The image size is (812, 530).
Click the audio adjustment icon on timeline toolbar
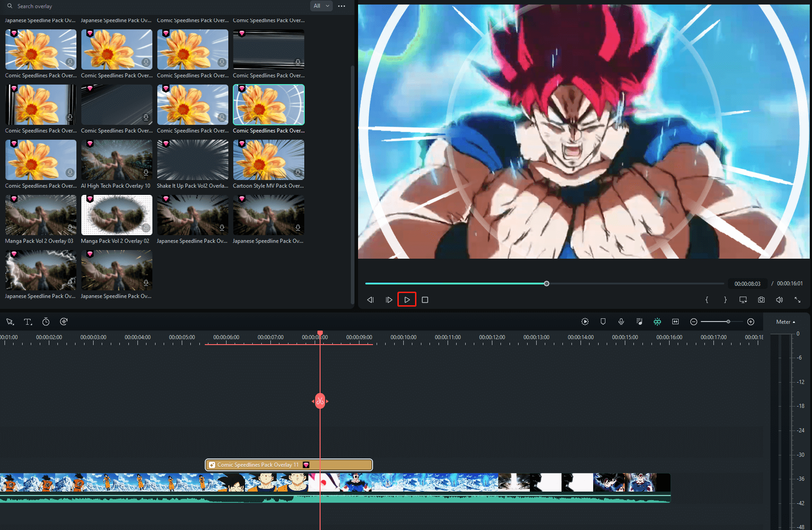[x=63, y=322]
